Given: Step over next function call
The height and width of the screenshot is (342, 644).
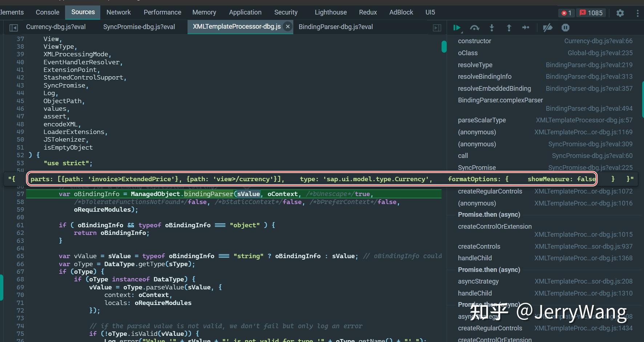Looking at the screenshot, I should click(x=475, y=28).
